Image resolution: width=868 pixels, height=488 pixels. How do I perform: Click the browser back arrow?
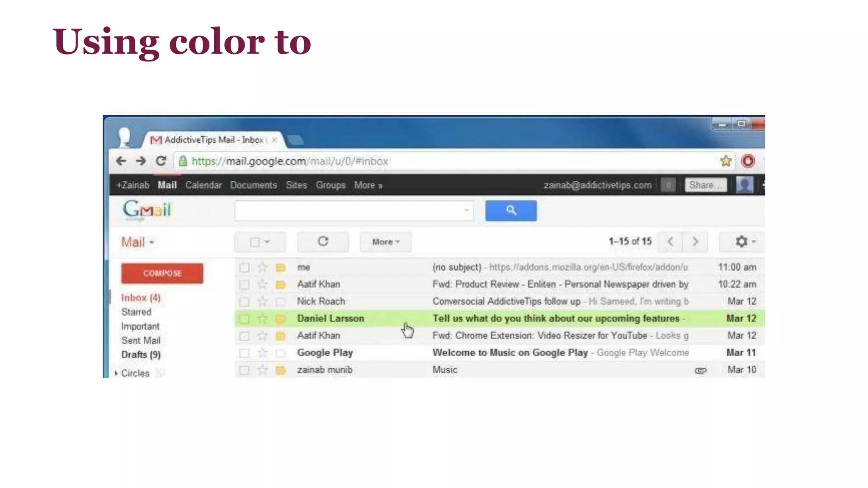[121, 161]
